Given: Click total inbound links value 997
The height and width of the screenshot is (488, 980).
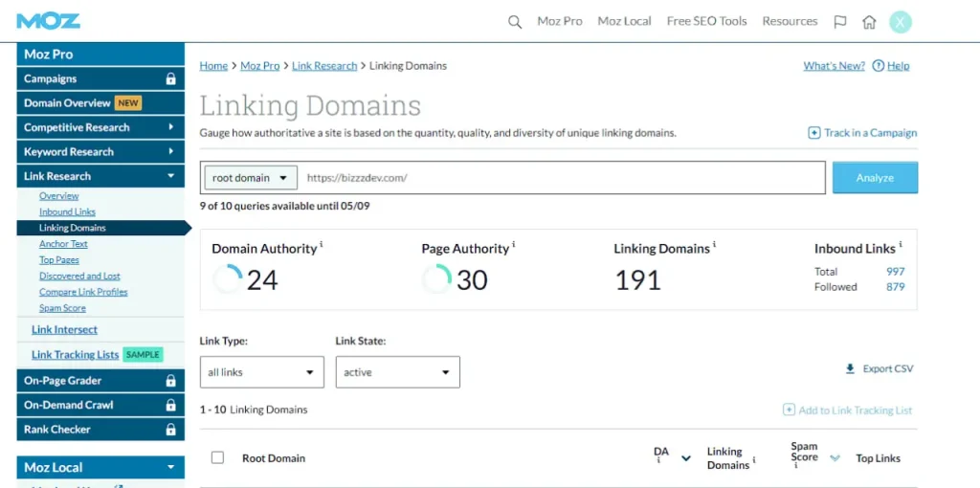Looking at the screenshot, I should tap(895, 272).
